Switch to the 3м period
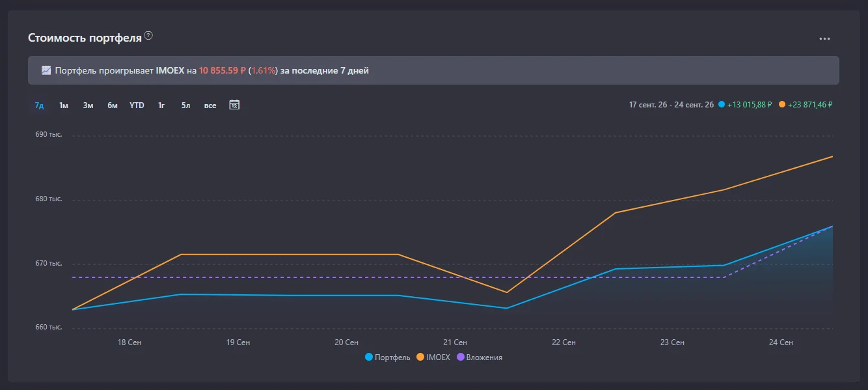The width and height of the screenshot is (868, 390). [x=88, y=105]
